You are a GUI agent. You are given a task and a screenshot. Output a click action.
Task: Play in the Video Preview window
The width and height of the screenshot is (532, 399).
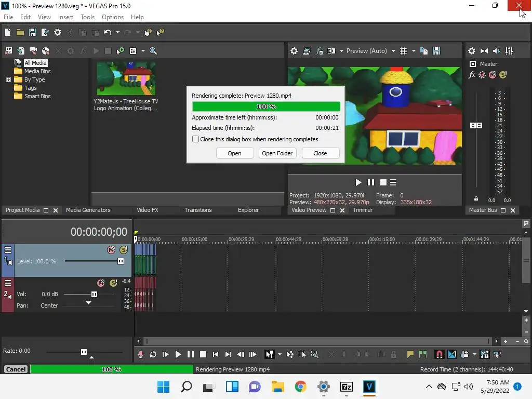pos(358,182)
